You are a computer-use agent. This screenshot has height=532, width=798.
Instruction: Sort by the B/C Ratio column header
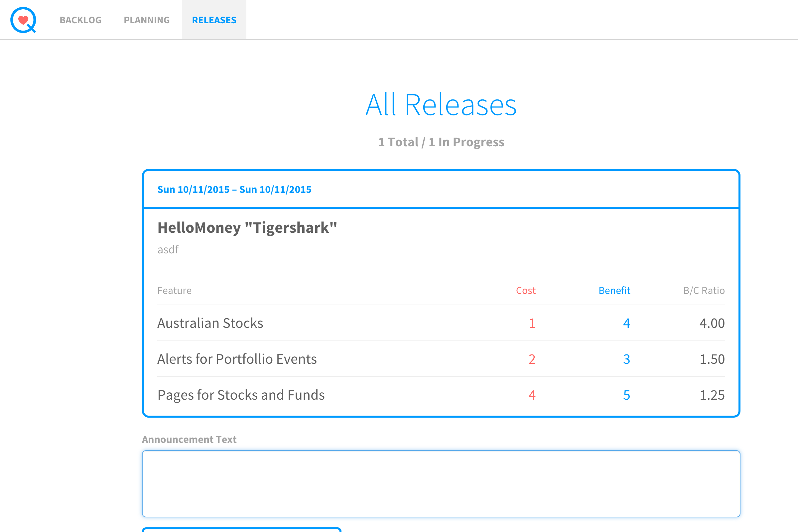point(704,290)
